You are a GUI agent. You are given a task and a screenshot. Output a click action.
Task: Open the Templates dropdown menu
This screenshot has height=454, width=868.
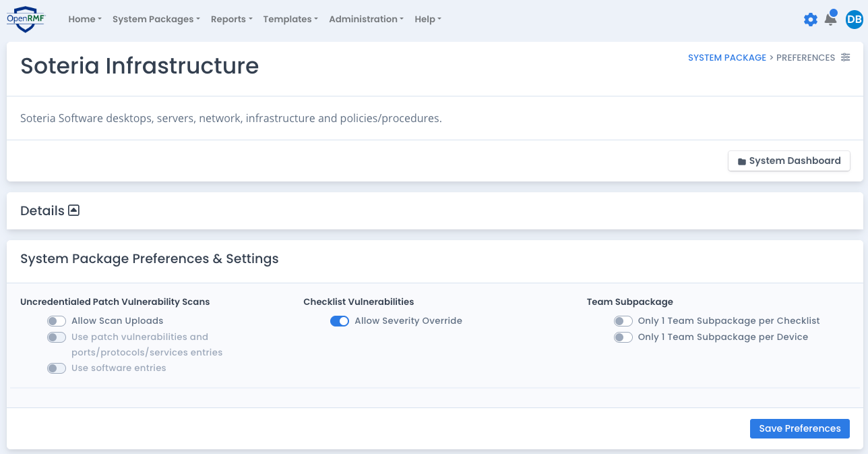tap(290, 19)
